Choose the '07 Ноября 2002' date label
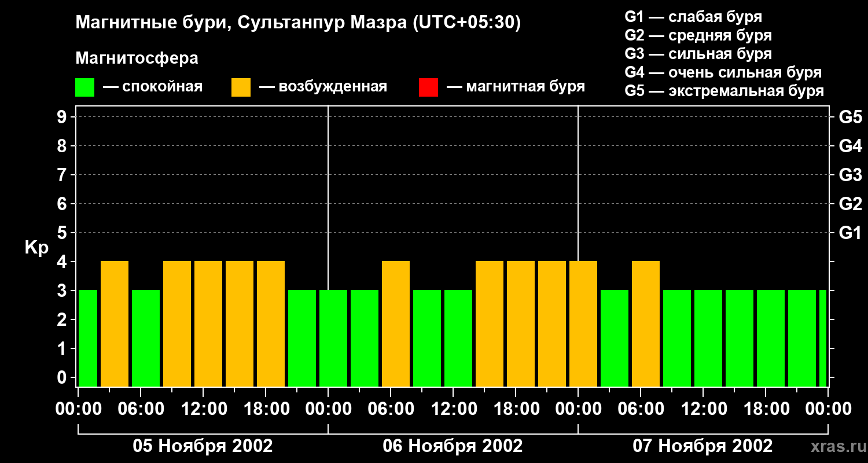Viewport: 868px width, 463px height. coord(703,446)
